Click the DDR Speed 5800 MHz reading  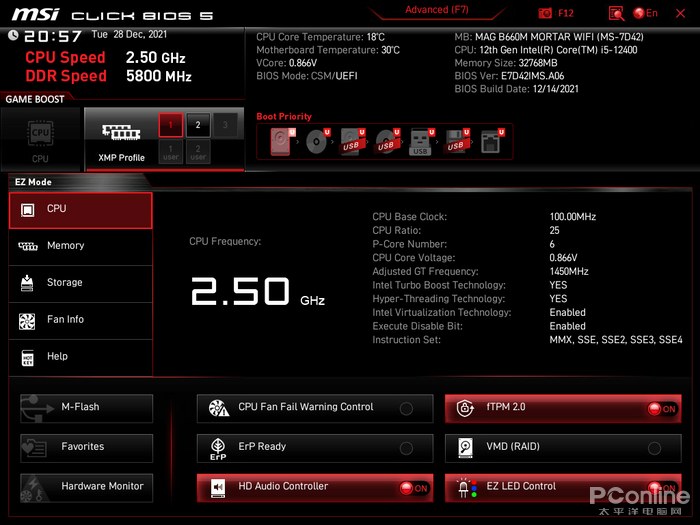coord(159,76)
